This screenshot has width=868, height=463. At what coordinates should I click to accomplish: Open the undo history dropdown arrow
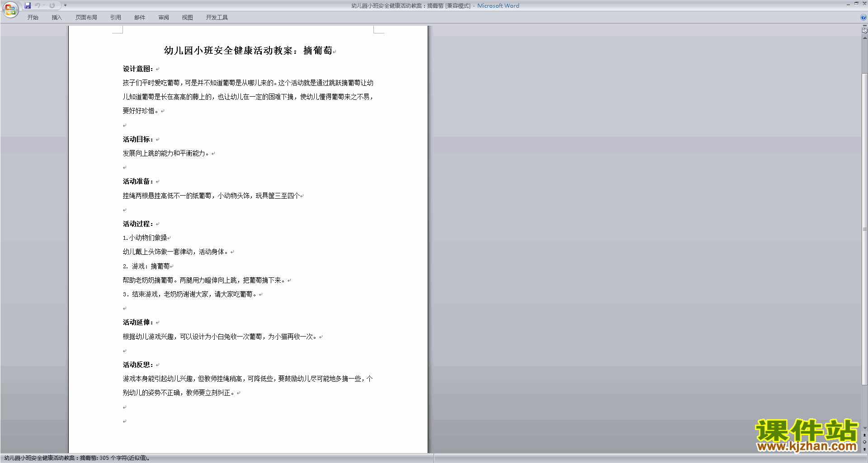click(44, 5)
